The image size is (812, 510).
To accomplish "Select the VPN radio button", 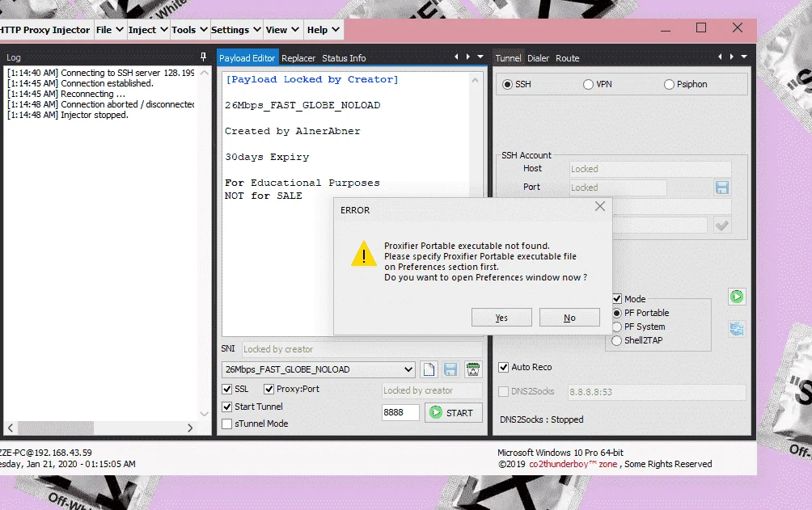I will coord(588,84).
